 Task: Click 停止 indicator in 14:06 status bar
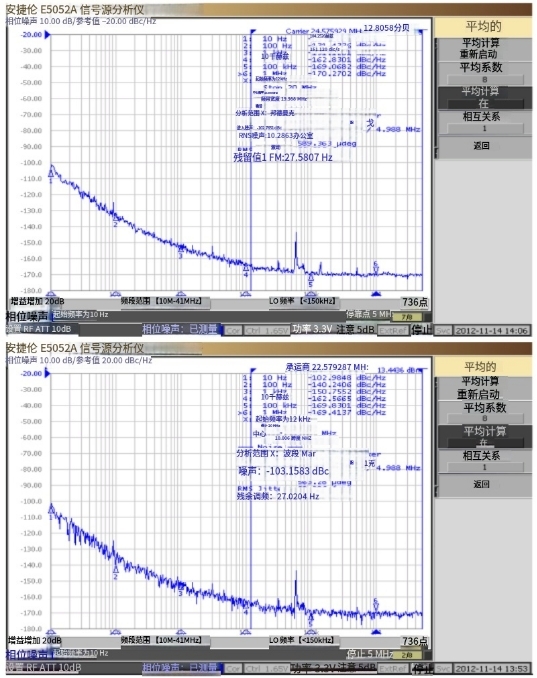coord(422,330)
